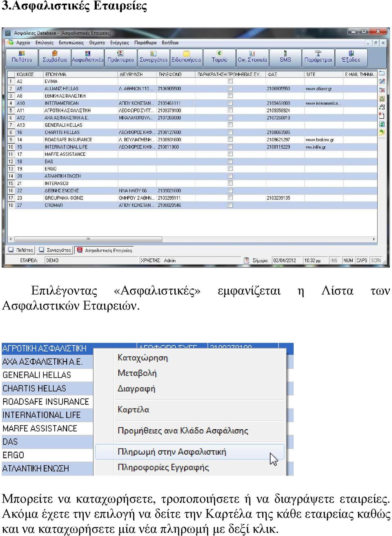Click the folder icon in the side toolbar
This screenshot has width=392, height=536.
[x=382, y=73]
